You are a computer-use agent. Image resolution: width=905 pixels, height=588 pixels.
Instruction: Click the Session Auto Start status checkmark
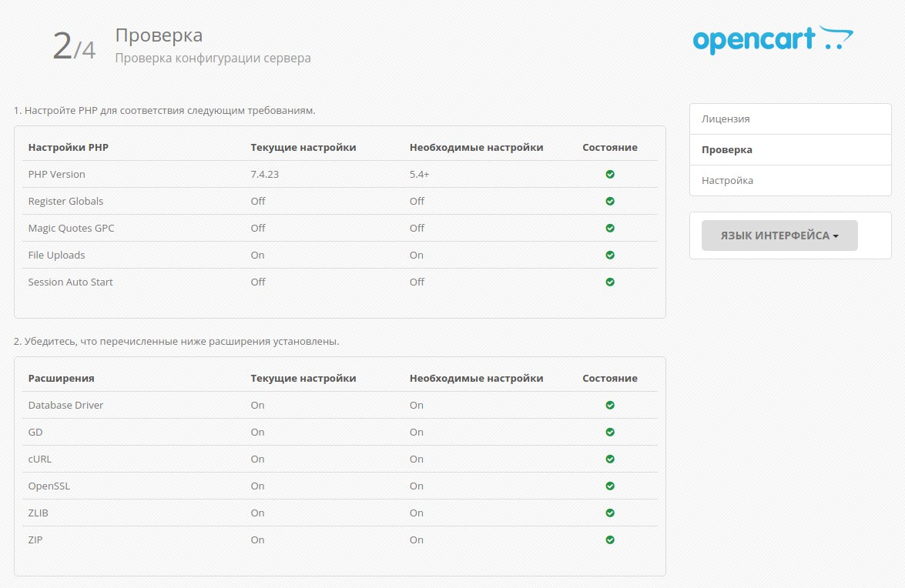(x=610, y=282)
